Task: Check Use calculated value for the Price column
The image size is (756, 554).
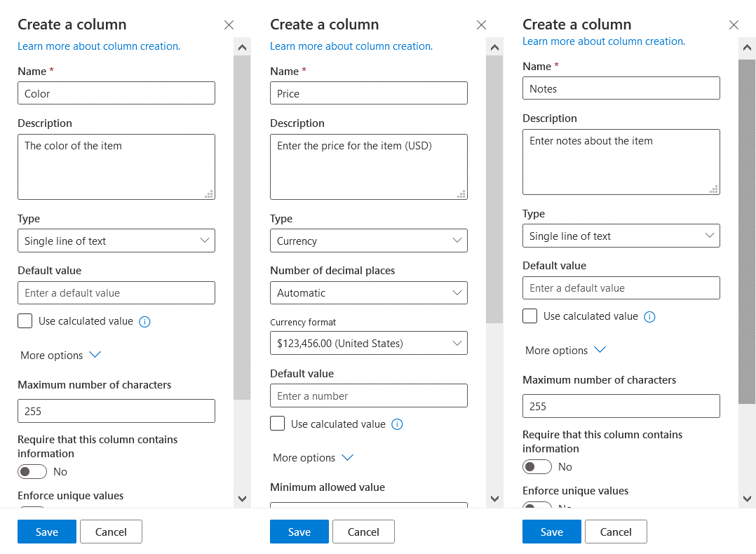Action: [277, 424]
